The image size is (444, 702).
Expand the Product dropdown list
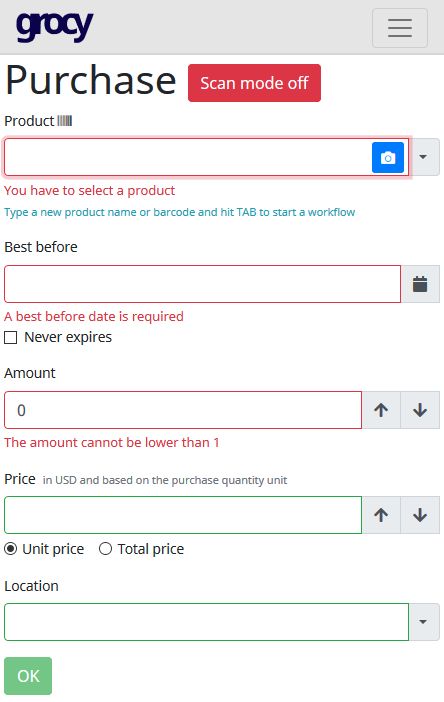423,157
